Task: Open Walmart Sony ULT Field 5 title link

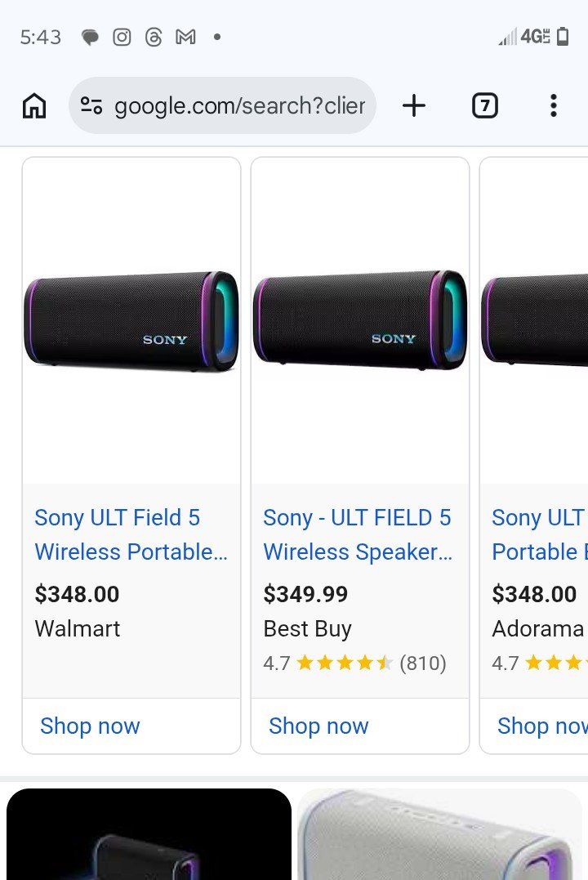Action: (x=131, y=534)
